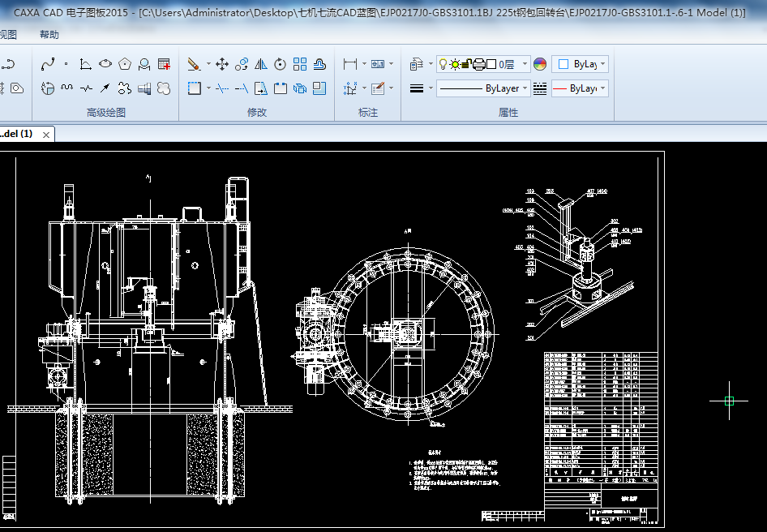
Task: Toggle layer lock padlock icon
Action: 467,64
